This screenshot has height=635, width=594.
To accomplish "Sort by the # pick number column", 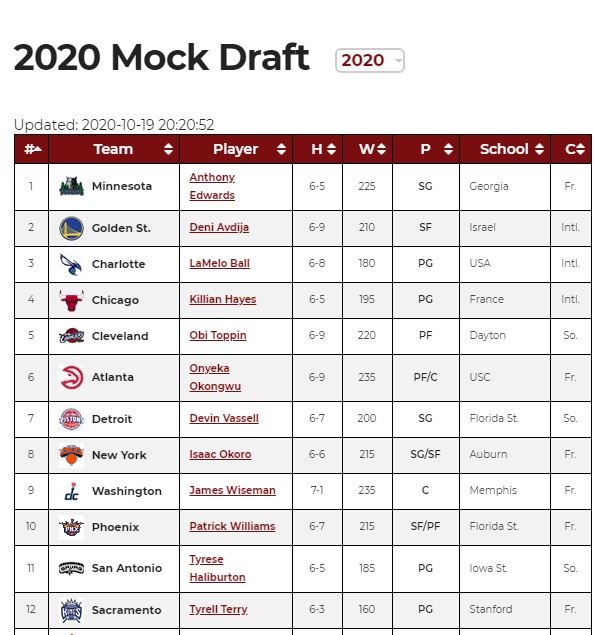I will tap(32, 149).
